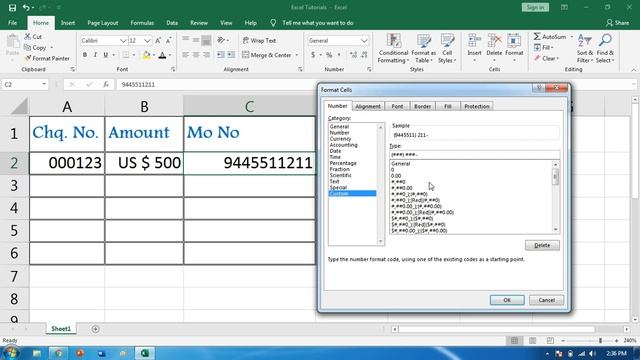Image resolution: width=640 pixels, height=360 pixels.
Task: Toggle Bold formatting
Action: [85, 55]
